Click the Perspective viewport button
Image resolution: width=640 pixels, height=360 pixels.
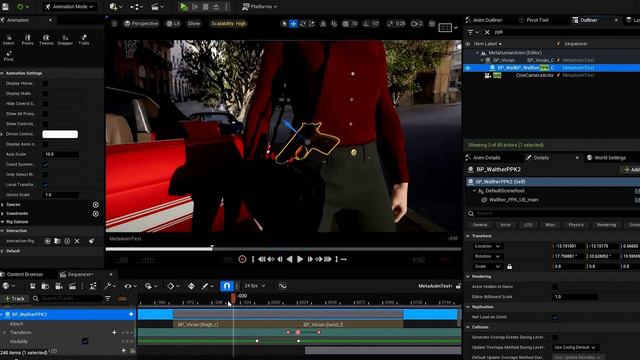tap(141, 24)
